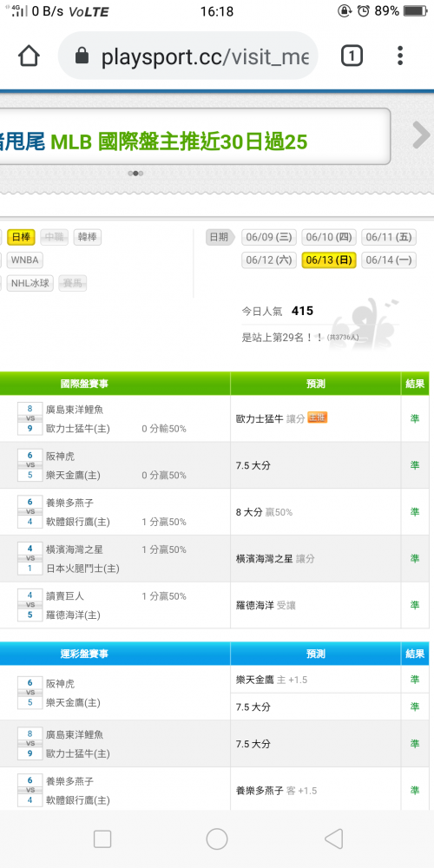Choose date 06/12 (六)
The height and width of the screenshot is (868, 434).
[268, 260]
